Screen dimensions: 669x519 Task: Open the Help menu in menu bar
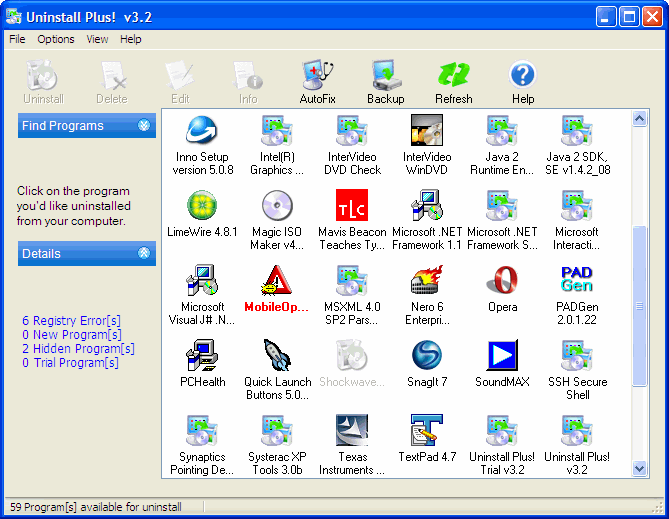[130, 39]
